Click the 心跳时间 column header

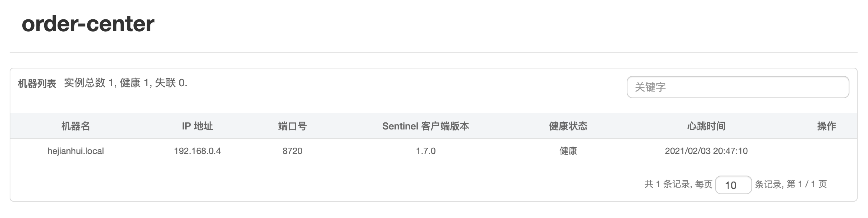706,126
